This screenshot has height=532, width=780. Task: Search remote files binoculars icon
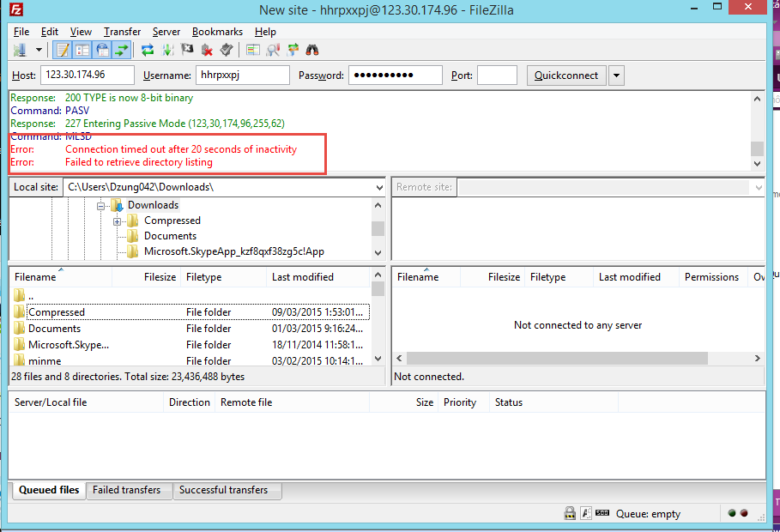pos(312,50)
